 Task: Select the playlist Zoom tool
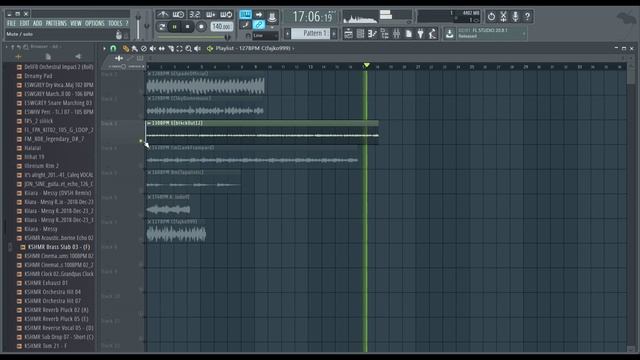click(189, 49)
